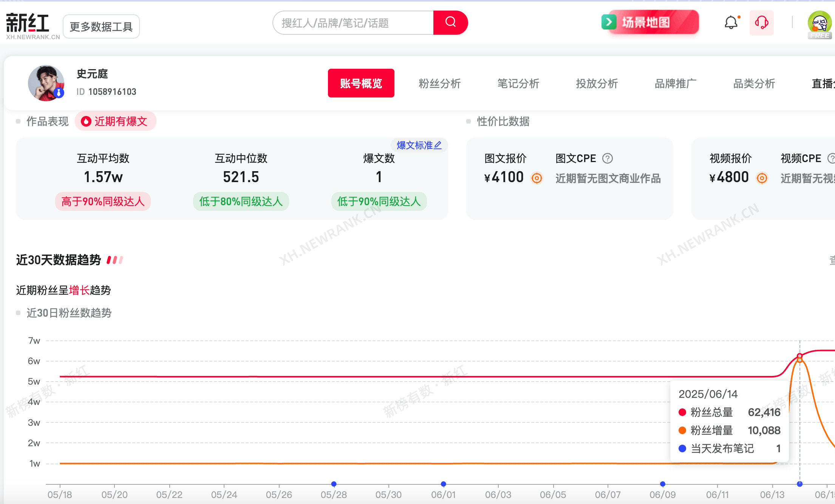This screenshot has height=504, width=835.
Task: Click the blue note marker at 05/28
Action: 334,484
